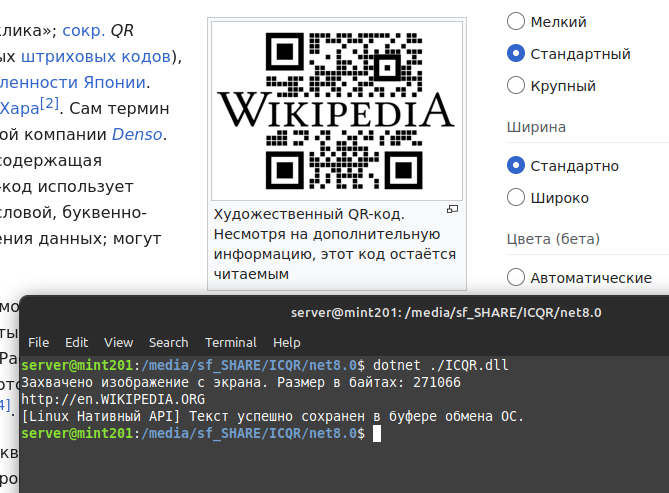Enlarge the artistic Wikipedia QR code image
Screen dimensions: 669x493
point(337,111)
